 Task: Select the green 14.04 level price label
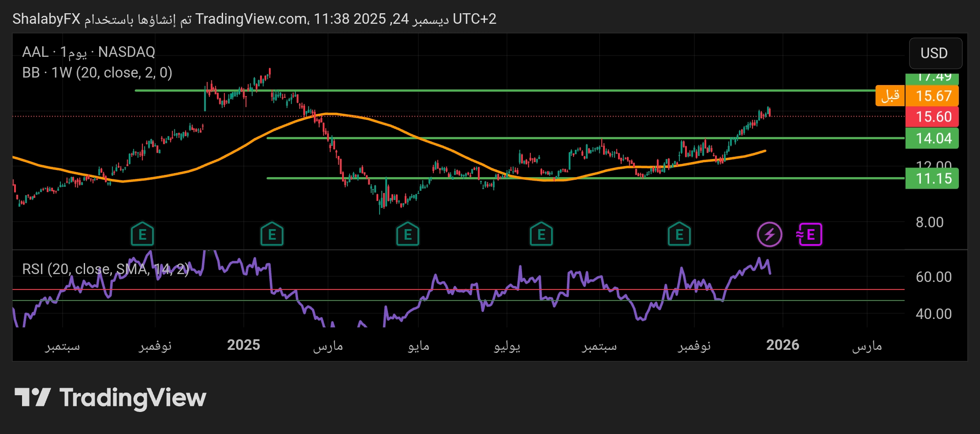933,138
